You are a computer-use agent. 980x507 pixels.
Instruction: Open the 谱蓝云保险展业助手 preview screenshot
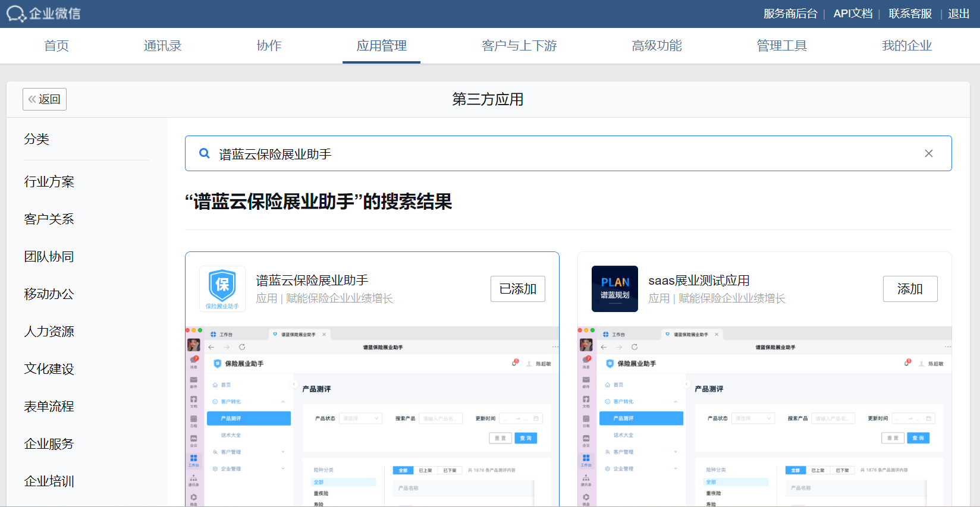tap(372, 416)
